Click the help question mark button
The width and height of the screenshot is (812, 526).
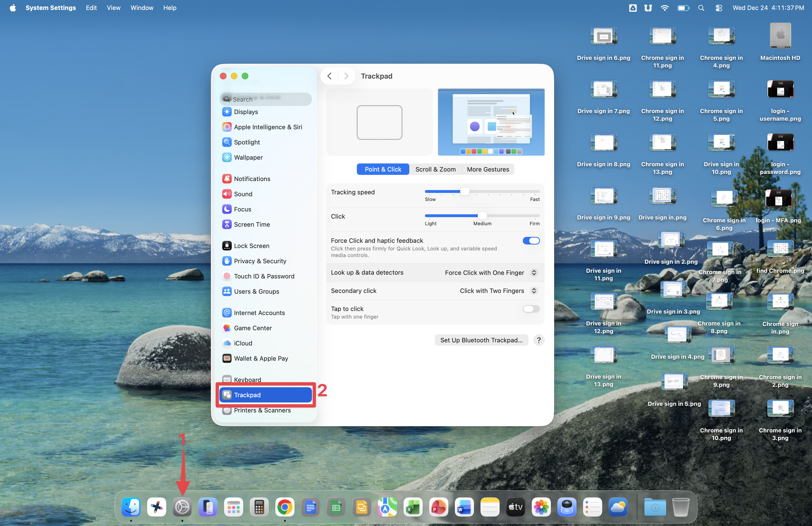538,340
